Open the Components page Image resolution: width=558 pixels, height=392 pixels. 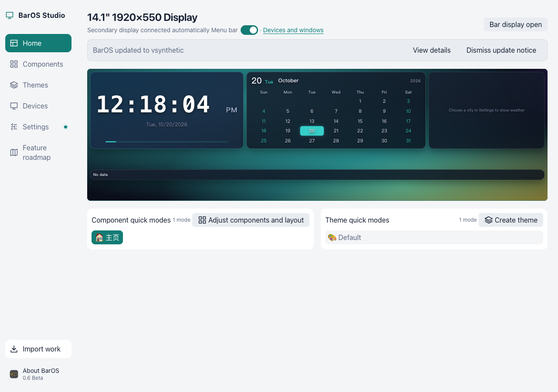(38, 64)
